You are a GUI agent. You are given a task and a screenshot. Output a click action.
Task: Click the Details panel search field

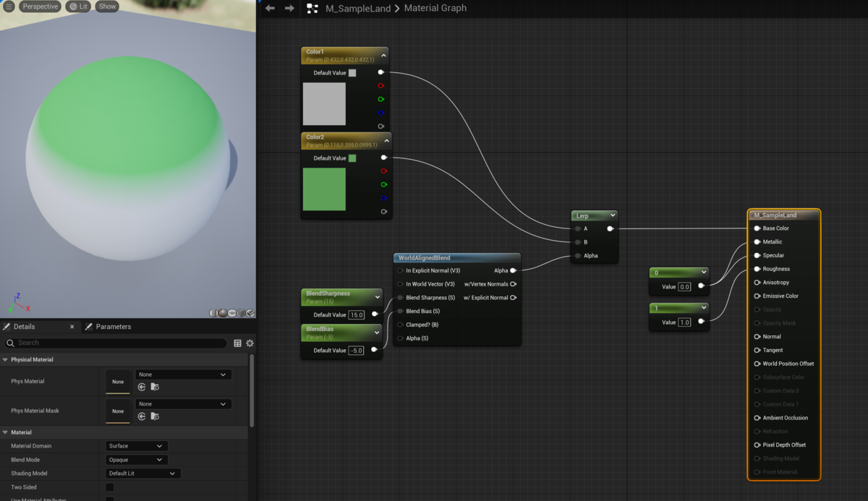[x=109, y=343]
